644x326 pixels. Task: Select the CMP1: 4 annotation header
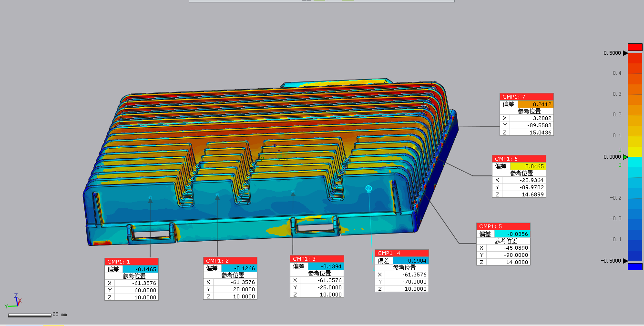coord(401,253)
